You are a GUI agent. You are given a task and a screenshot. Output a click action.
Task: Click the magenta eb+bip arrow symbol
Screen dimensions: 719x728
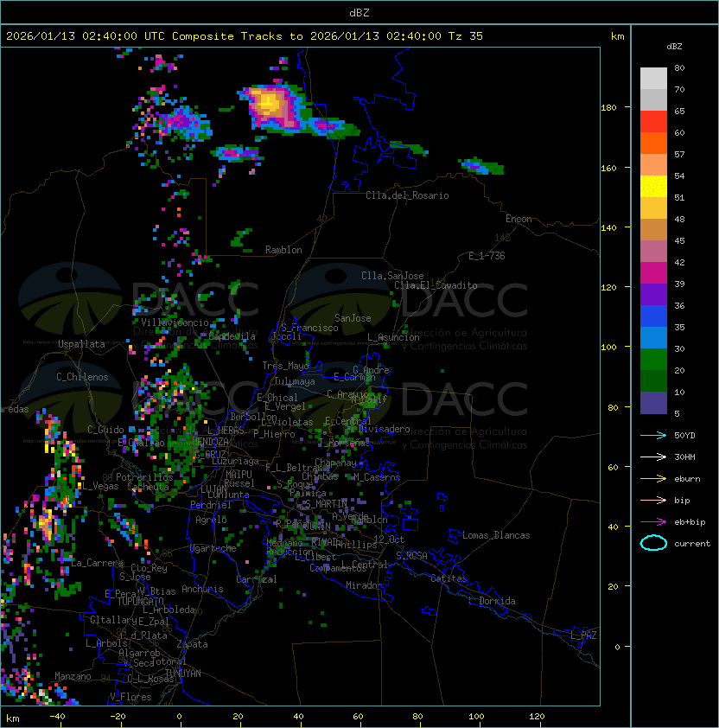653,522
